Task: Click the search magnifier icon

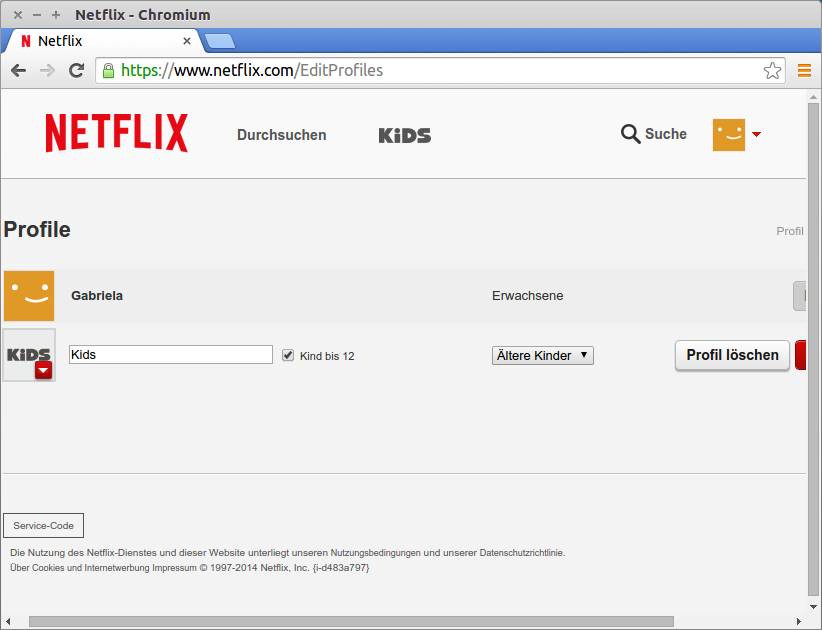Action: pos(630,134)
